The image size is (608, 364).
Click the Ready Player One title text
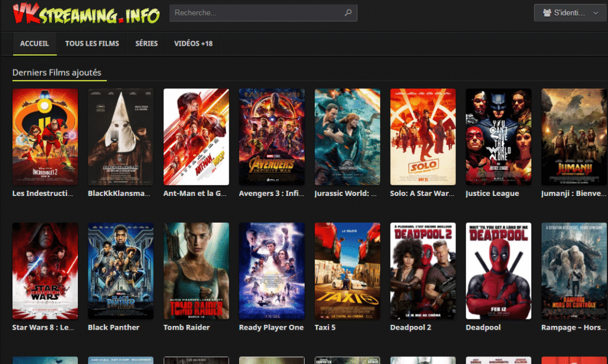271,327
